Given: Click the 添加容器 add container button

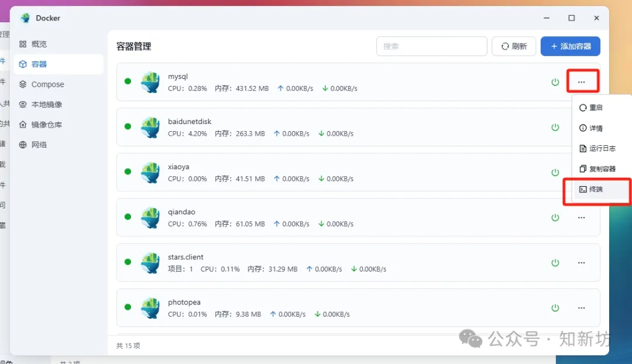Looking at the screenshot, I should click(x=570, y=46).
